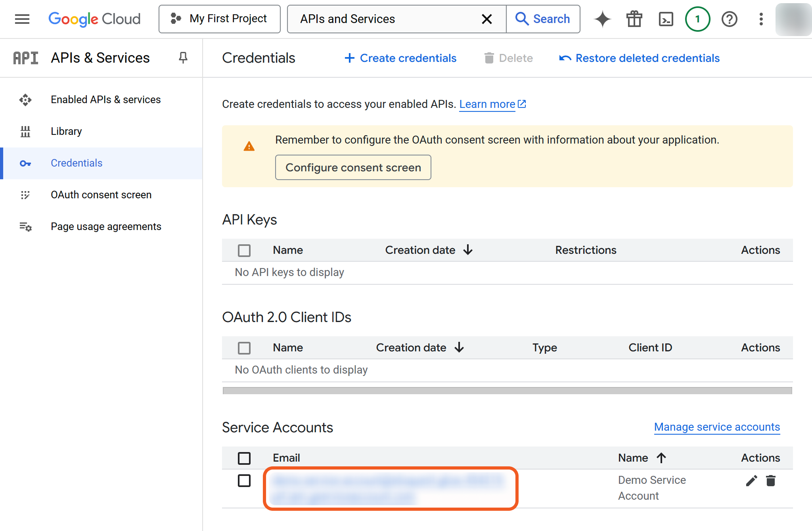Sort service accounts by Name arrow

(661, 458)
